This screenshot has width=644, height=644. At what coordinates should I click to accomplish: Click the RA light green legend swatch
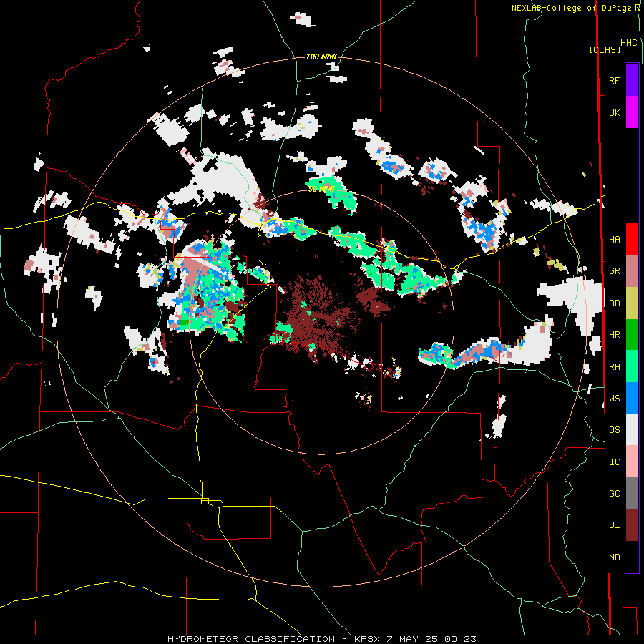coord(632,366)
